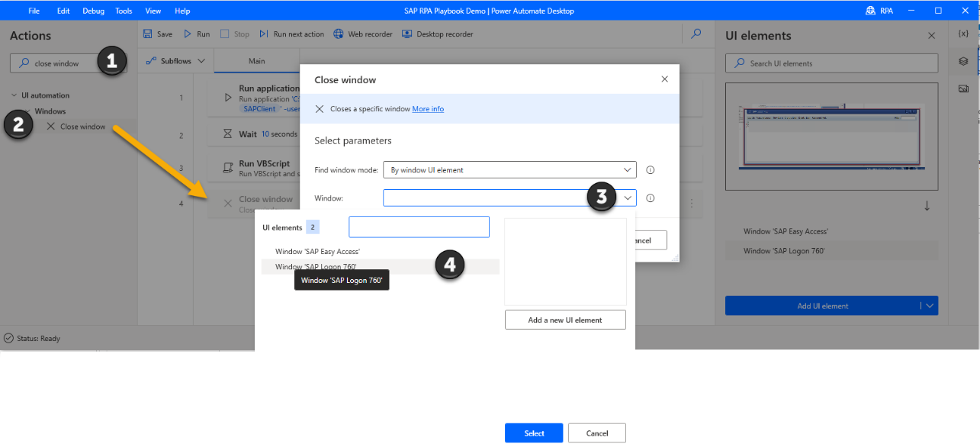Viewport: 980px width, 447px height.
Task: Run the flow with Run button
Action: point(197,34)
